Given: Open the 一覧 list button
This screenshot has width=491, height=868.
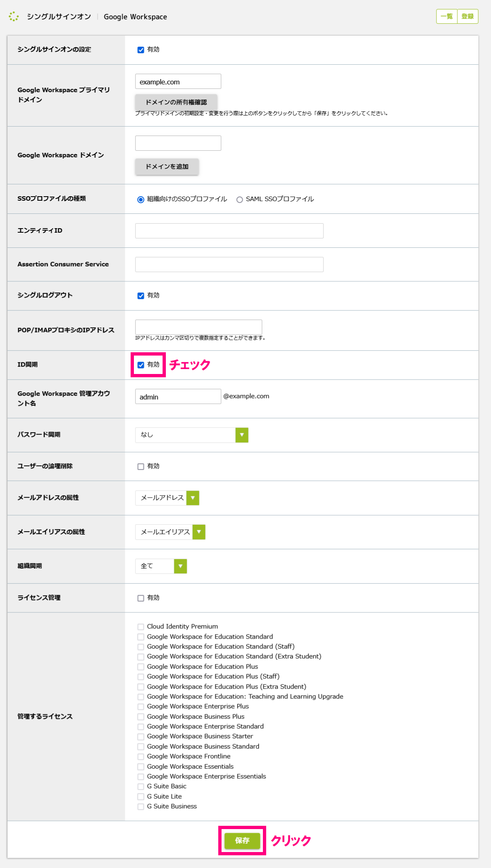Looking at the screenshot, I should point(447,16).
